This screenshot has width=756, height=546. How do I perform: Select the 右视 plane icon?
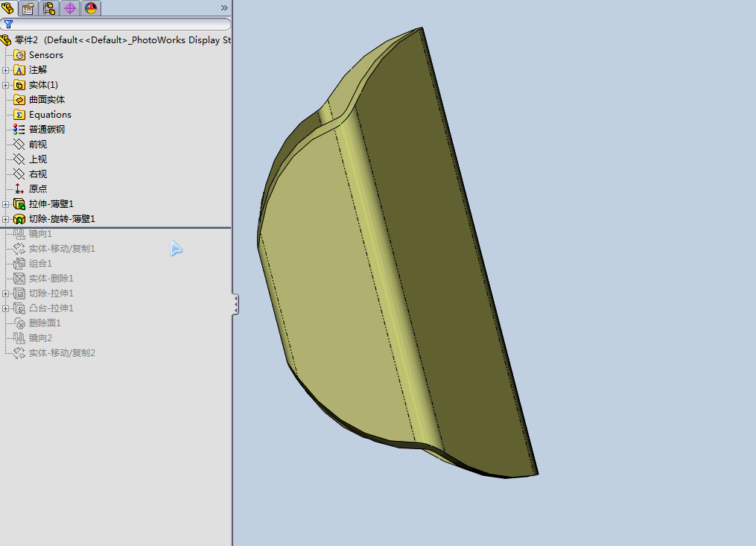[19, 174]
